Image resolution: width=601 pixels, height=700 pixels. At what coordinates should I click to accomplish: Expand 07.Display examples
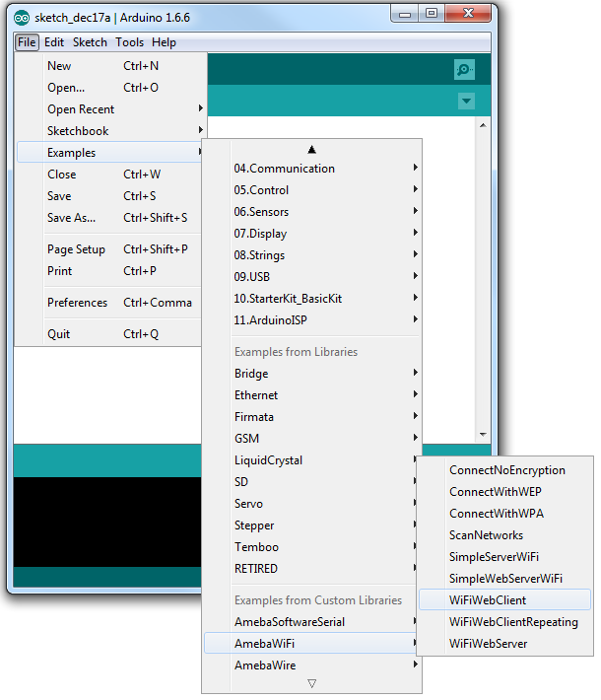pos(312,234)
